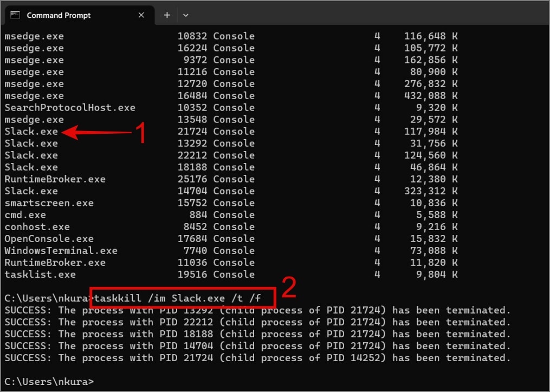Click the WindowsTerminal.exe process name

61,251
